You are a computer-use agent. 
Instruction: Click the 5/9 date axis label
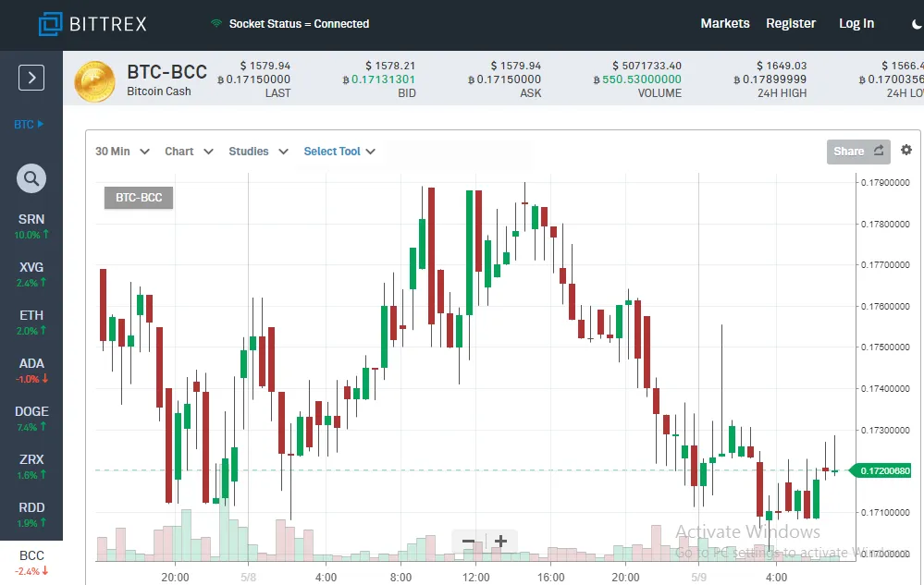click(x=698, y=578)
